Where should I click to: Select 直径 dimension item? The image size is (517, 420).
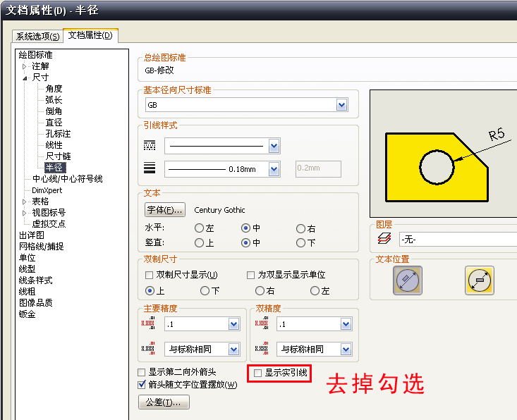click(x=54, y=123)
